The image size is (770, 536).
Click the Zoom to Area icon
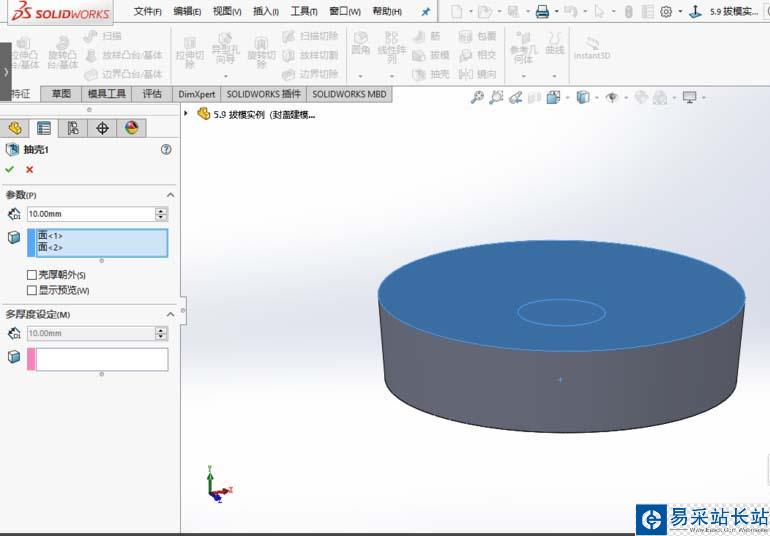(x=496, y=97)
